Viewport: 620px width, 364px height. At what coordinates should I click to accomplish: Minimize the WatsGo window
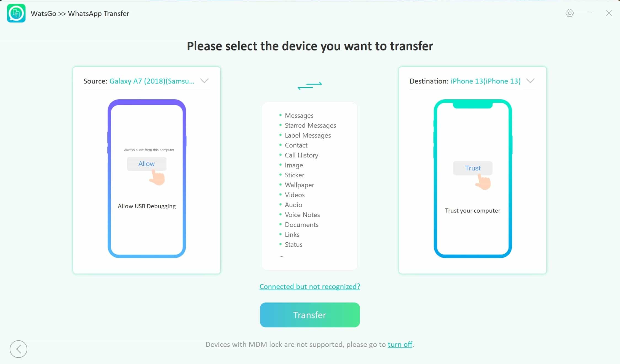click(x=590, y=13)
